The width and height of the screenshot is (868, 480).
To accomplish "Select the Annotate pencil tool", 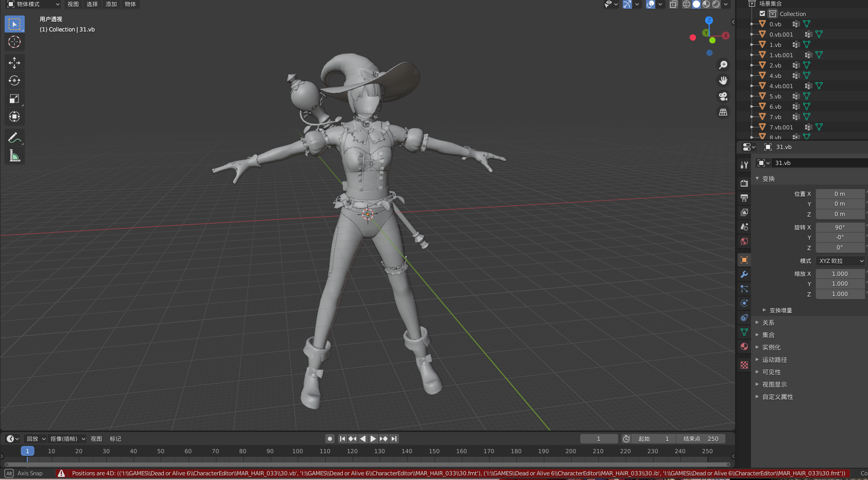I will tap(14, 138).
